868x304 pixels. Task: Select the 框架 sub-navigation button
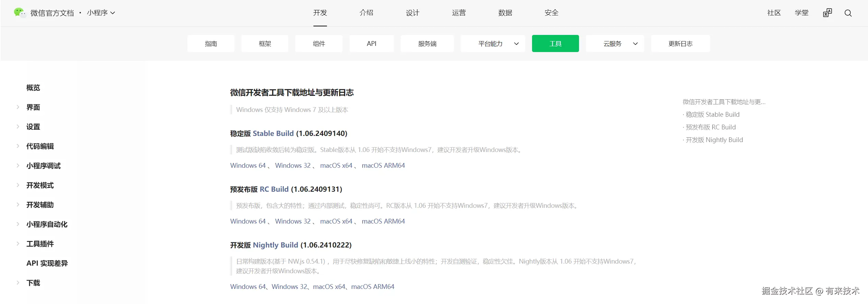click(265, 43)
